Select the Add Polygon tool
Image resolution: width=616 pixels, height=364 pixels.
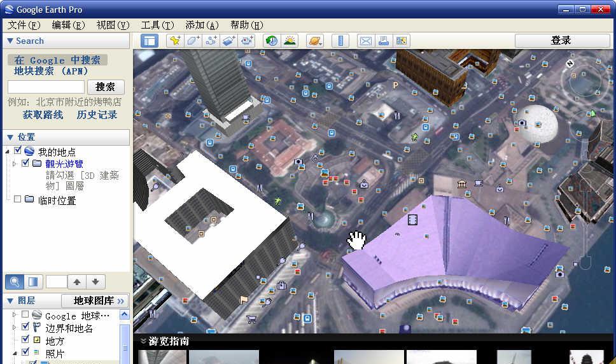pyautogui.click(x=193, y=41)
